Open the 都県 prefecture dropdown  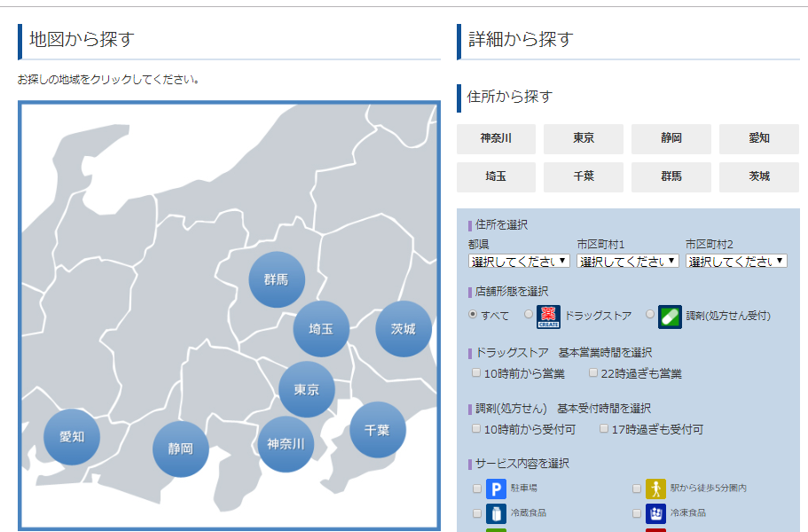[520, 262]
